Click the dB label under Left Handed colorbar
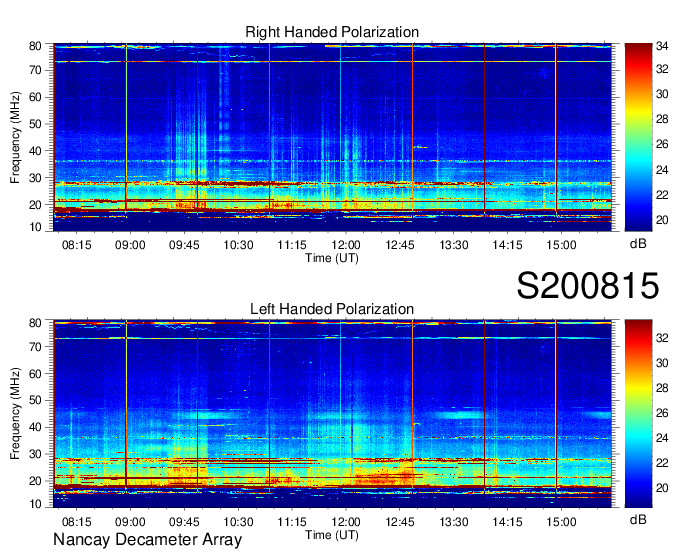This screenshot has width=680, height=552. point(638,519)
